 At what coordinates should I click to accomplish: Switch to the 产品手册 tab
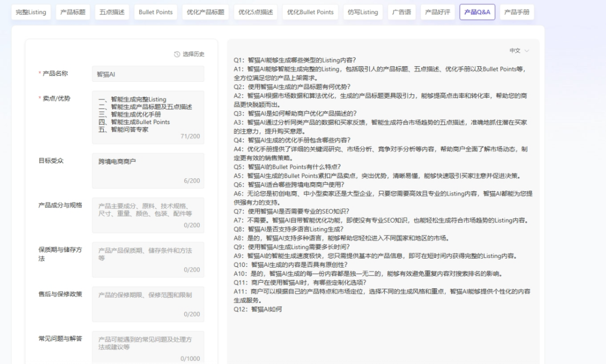[x=516, y=12]
